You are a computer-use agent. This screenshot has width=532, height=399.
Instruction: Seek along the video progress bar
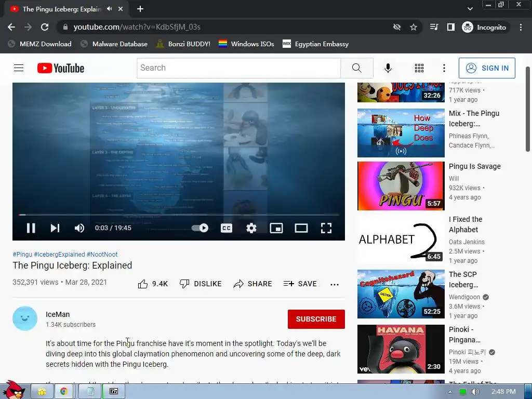click(179, 215)
